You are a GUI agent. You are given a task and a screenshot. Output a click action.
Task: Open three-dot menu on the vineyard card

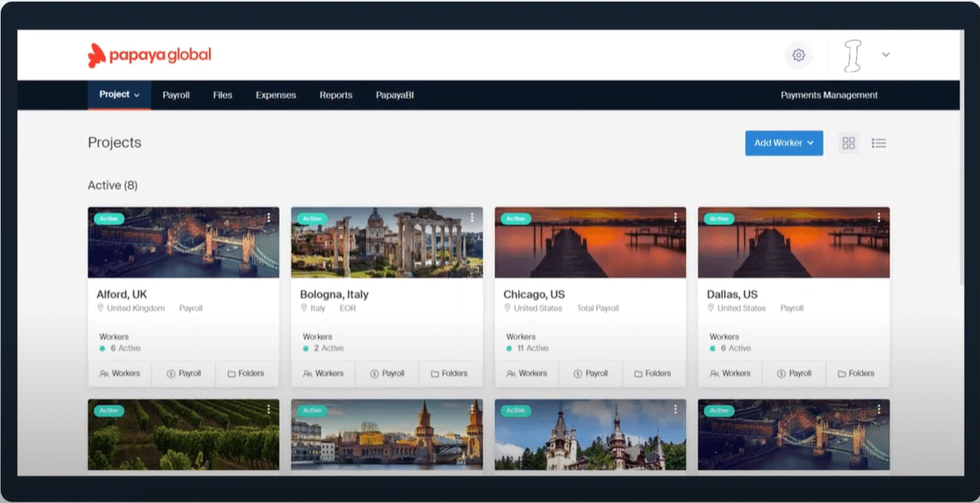(268, 409)
